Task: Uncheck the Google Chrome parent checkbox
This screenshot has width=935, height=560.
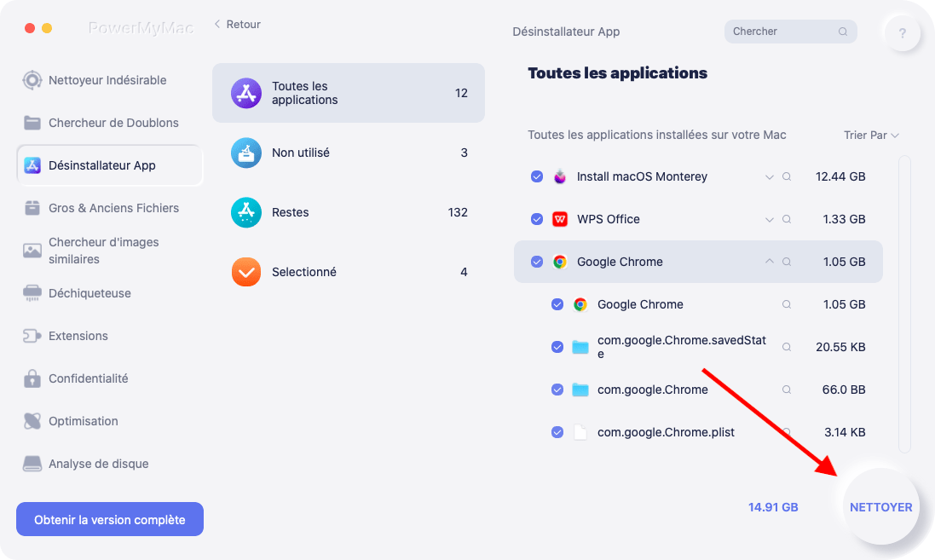Action: click(537, 262)
